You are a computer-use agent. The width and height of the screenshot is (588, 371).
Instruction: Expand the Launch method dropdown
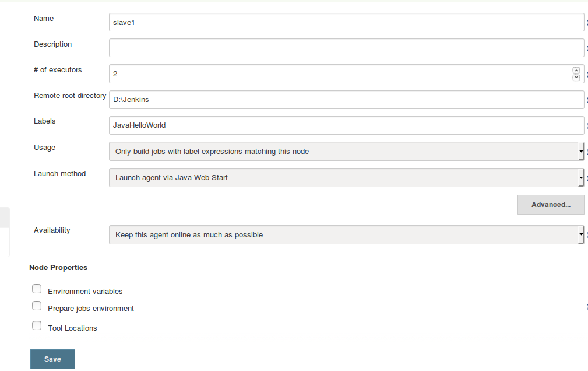(x=346, y=177)
